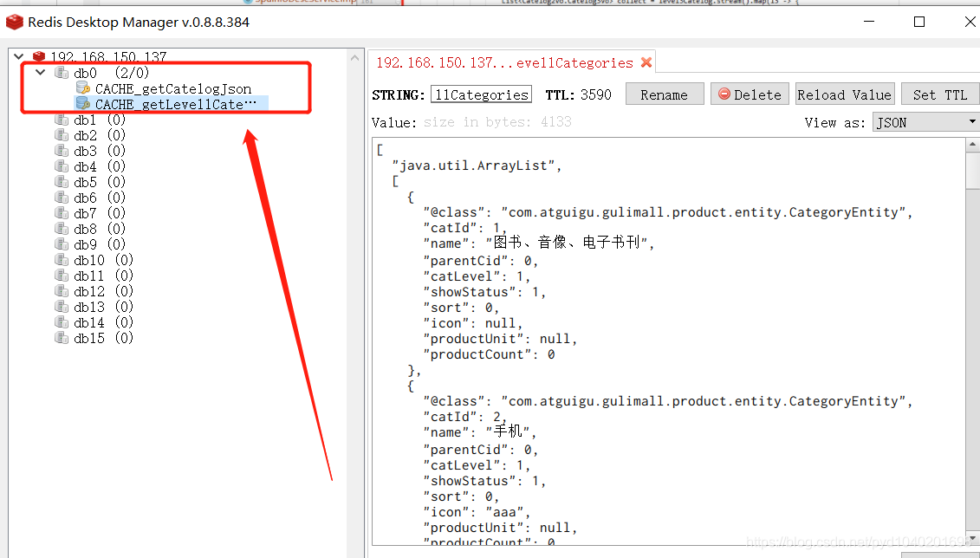Click the Reload Value button

[844, 94]
